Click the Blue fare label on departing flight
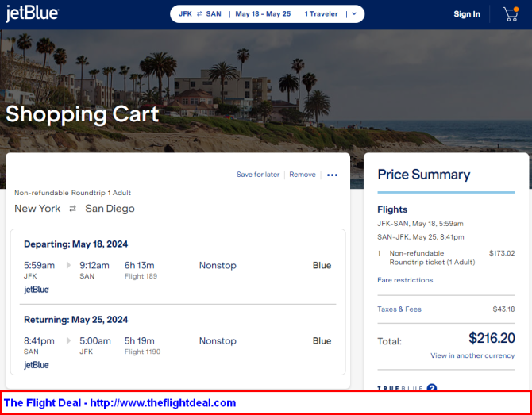This screenshot has height=415, width=532. tap(322, 266)
